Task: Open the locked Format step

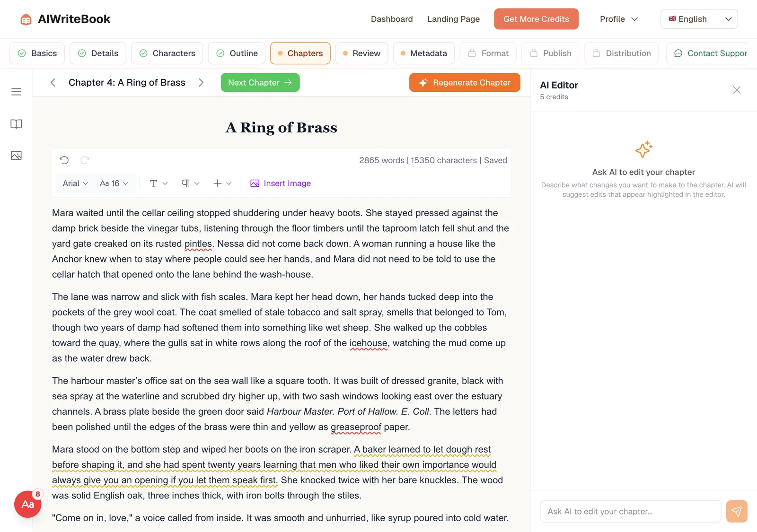Action: tap(488, 53)
